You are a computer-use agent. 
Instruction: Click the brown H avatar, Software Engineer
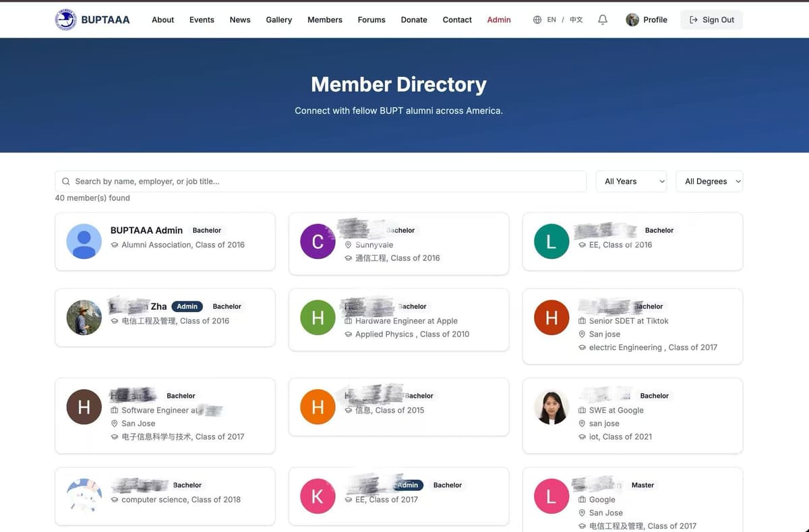tap(84, 407)
